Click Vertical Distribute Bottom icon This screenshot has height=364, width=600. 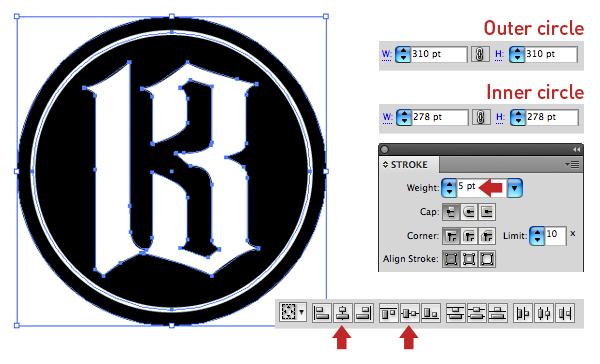[497, 313]
